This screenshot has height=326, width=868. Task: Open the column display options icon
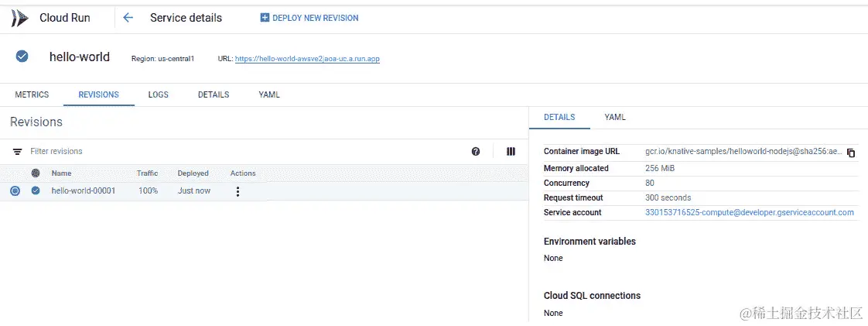pyautogui.click(x=511, y=151)
